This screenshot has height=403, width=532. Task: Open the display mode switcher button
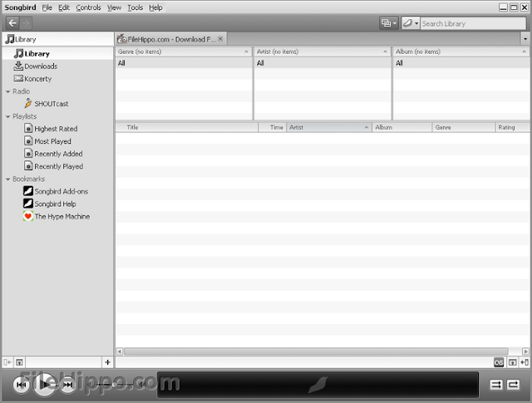(389, 23)
